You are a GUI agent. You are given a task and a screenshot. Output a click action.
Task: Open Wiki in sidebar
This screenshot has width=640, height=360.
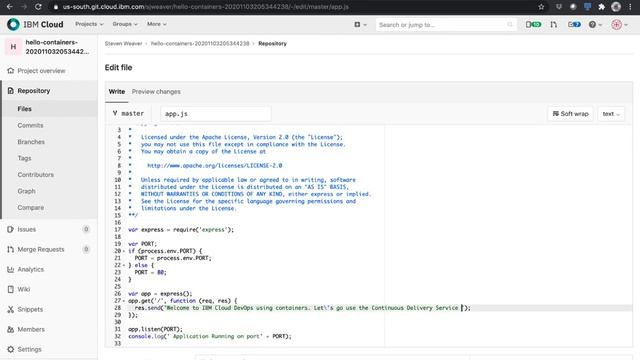click(x=24, y=289)
